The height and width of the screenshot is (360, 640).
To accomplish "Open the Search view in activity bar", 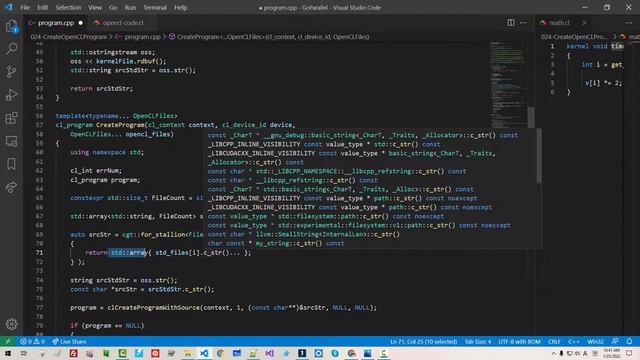I will click(x=11, y=49).
